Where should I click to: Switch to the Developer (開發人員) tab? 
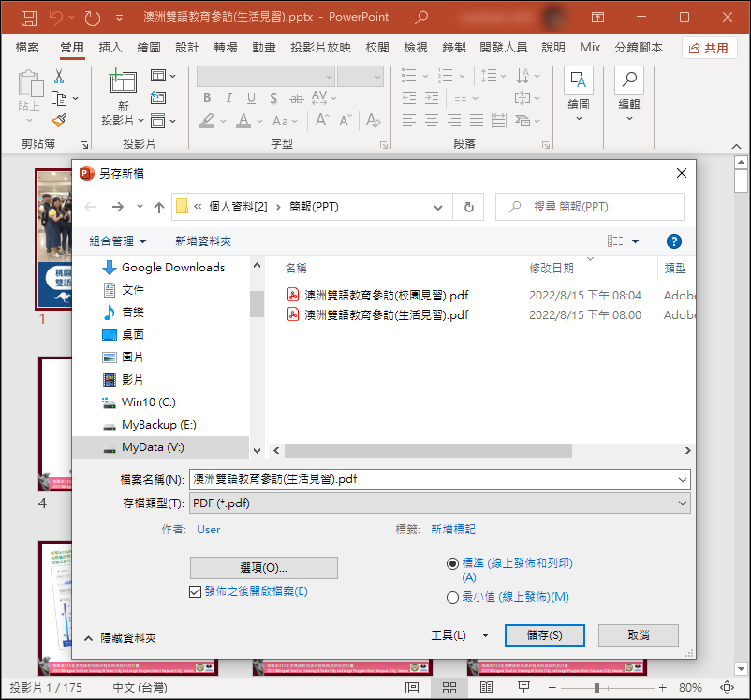504,48
